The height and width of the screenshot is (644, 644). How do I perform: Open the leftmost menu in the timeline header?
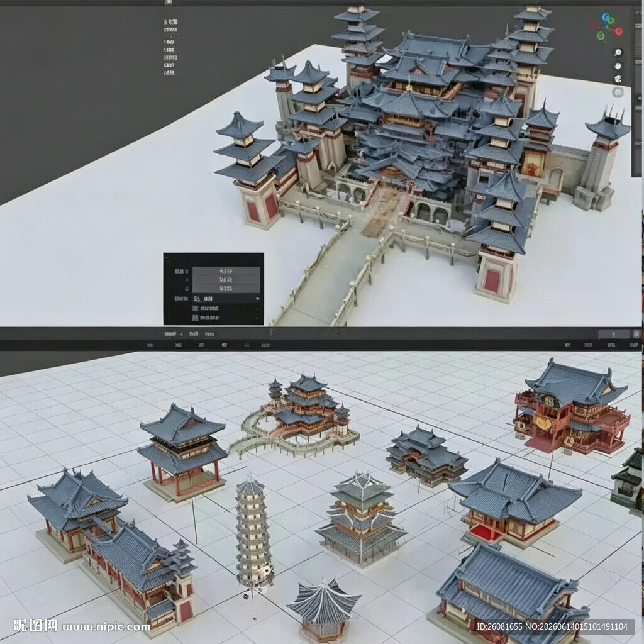click(x=170, y=334)
